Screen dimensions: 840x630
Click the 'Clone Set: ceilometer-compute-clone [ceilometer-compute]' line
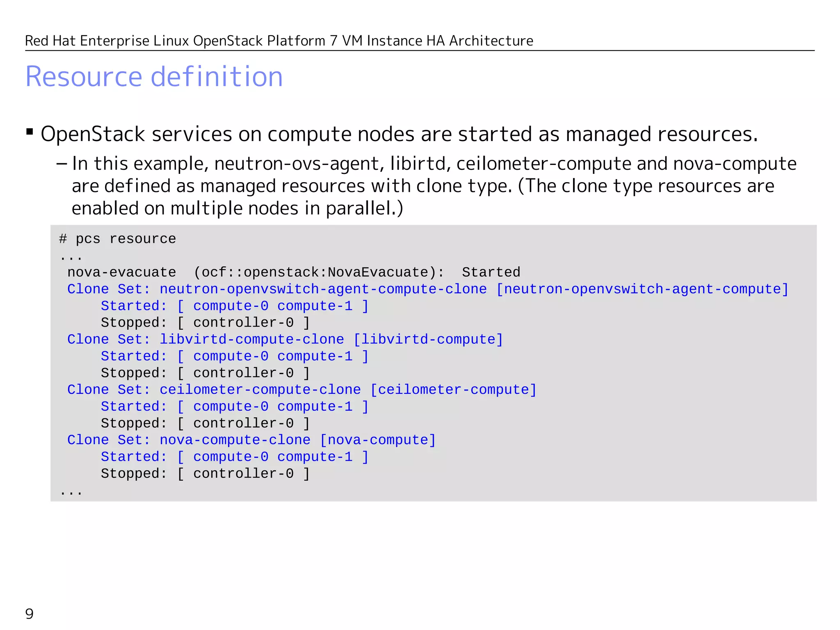coord(302,390)
